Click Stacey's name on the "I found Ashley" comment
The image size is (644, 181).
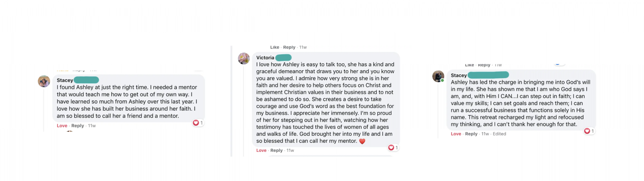(x=65, y=80)
